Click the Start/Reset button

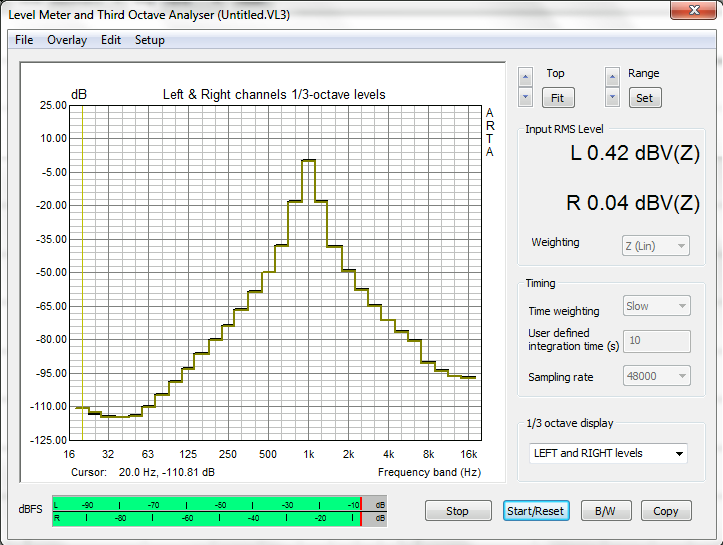coord(536,511)
